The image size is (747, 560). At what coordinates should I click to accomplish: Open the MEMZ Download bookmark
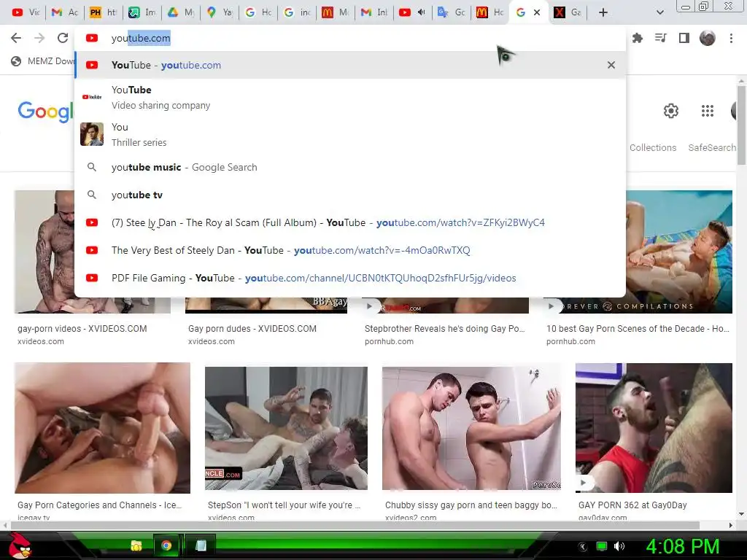tap(43, 61)
